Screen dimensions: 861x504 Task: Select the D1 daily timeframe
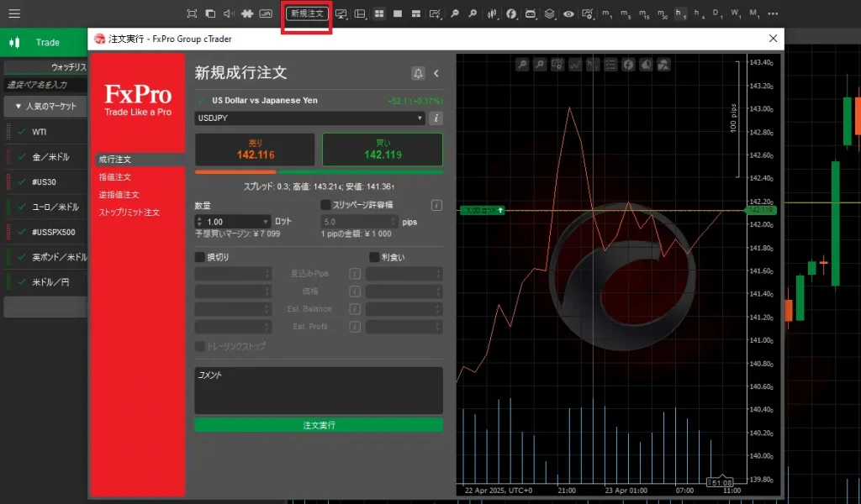tap(718, 13)
